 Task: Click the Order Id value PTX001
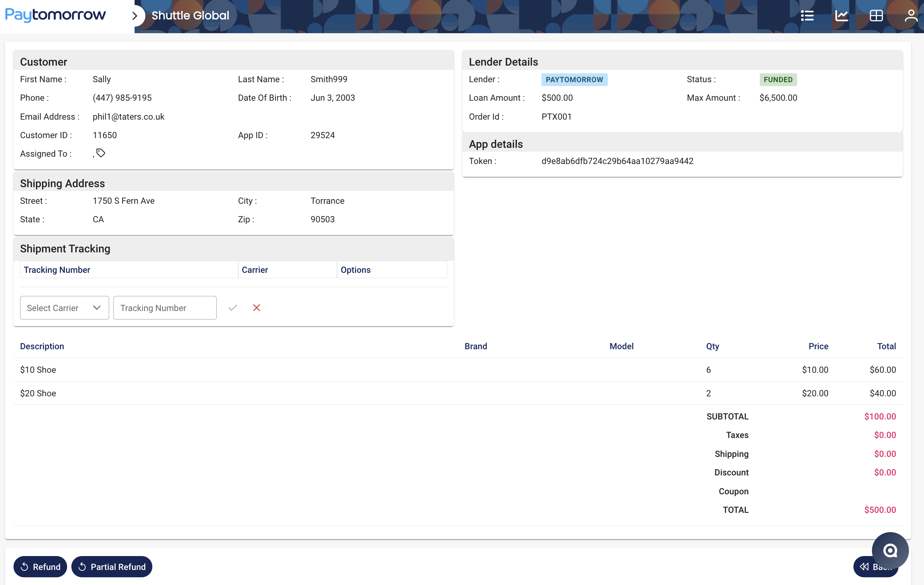tap(556, 117)
